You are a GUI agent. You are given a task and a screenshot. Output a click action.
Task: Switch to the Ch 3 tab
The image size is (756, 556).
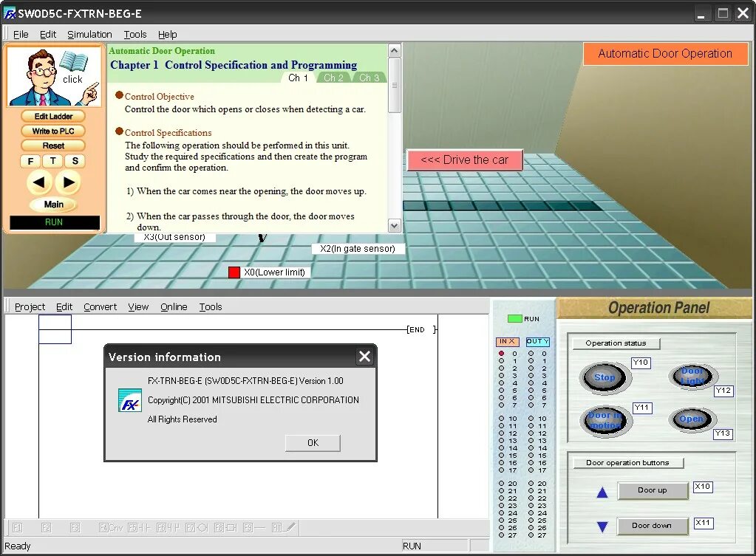pyautogui.click(x=369, y=78)
